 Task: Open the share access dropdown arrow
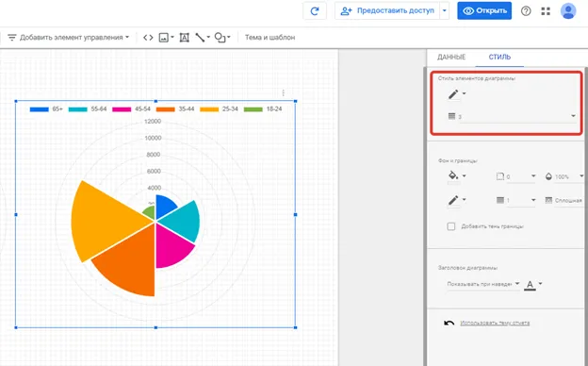pyautogui.click(x=445, y=11)
